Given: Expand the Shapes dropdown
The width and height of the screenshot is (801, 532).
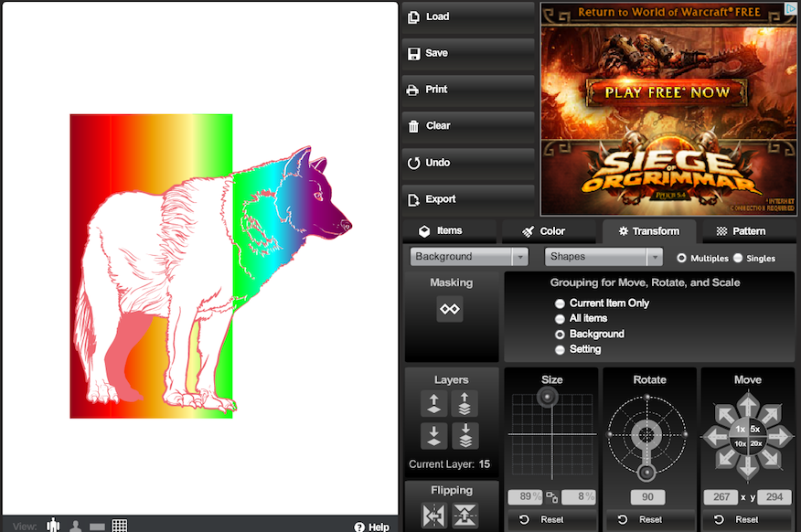Looking at the screenshot, I should pos(603,257).
